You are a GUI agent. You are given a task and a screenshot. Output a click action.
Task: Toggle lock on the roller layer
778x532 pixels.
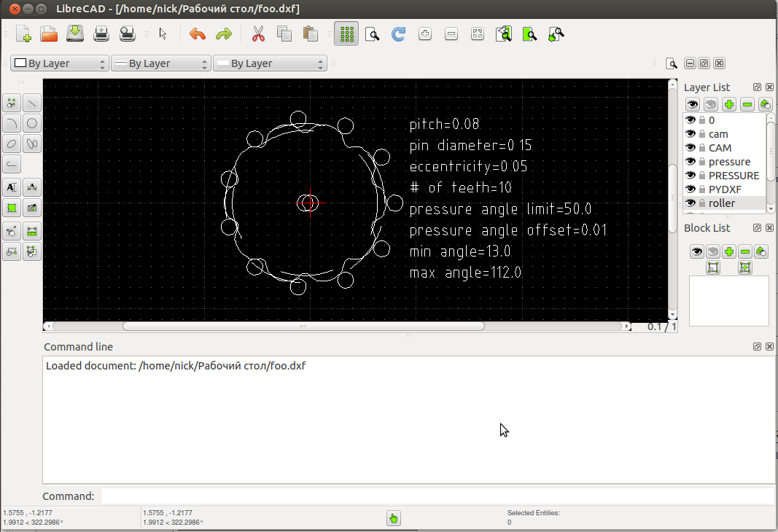point(702,203)
